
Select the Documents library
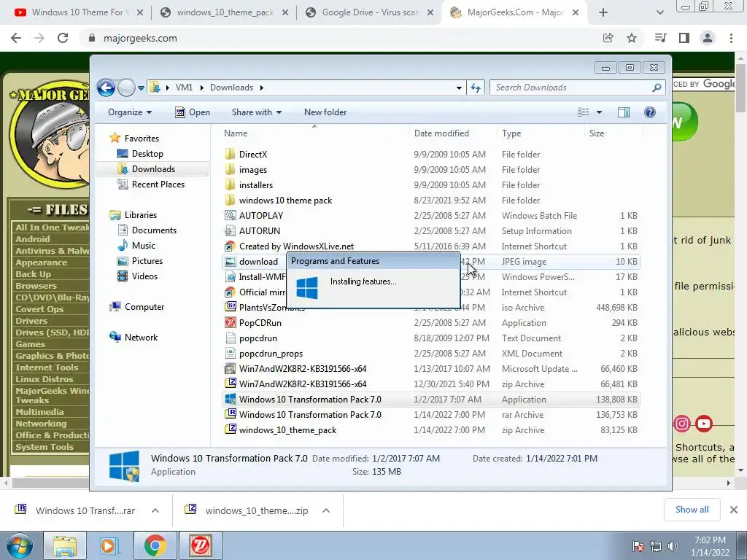pos(154,230)
